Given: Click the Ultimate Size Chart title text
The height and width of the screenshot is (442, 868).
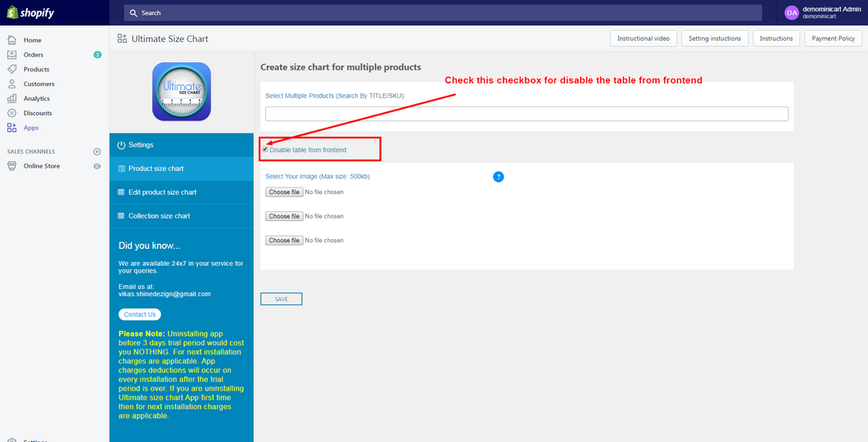Looking at the screenshot, I should [x=170, y=38].
